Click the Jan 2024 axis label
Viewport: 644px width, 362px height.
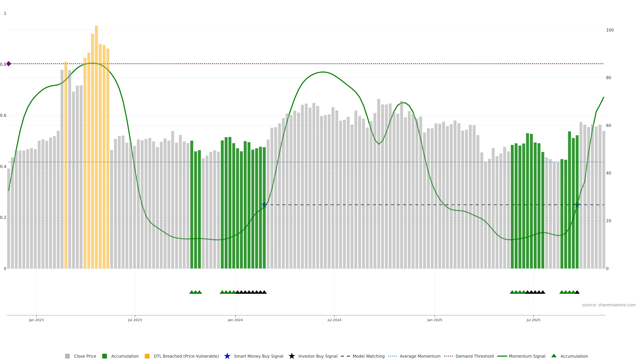(235, 320)
